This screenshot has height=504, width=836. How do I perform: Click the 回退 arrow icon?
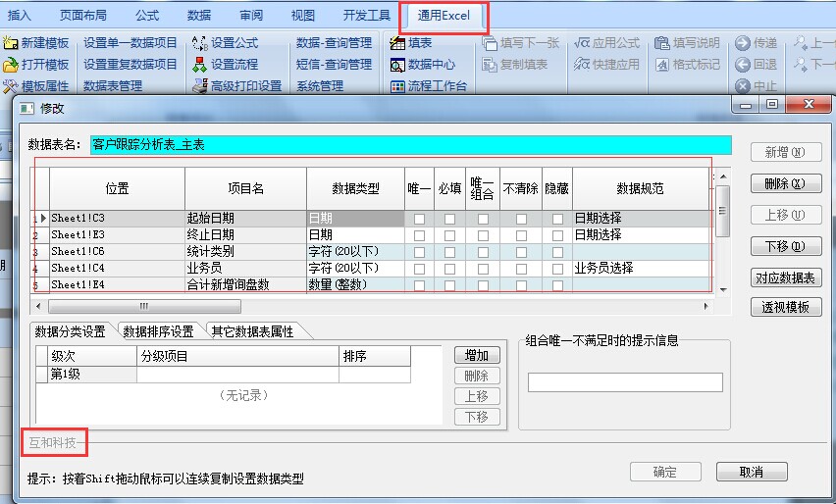(743, 65)
